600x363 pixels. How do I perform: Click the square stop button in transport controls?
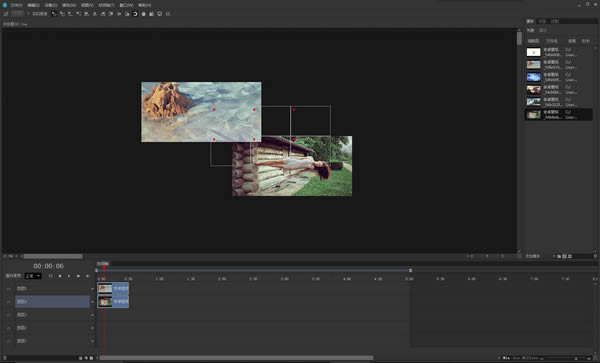60,276
